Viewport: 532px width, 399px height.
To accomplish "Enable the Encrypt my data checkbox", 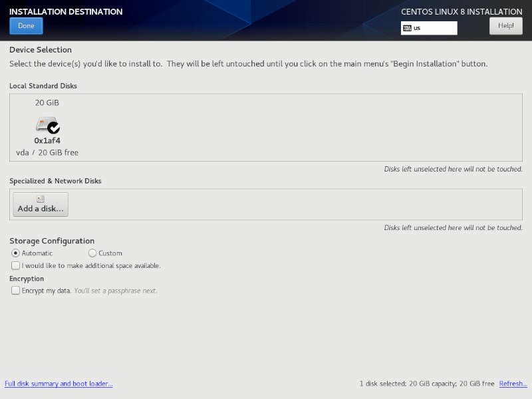I will (15, 291).
